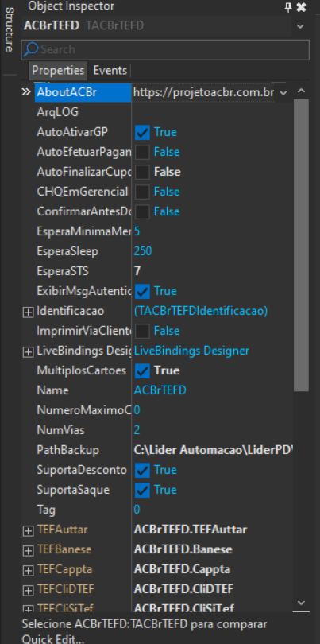Disable the MultiplosCartoes checkbox
This screenshot has width=320, height=644.
142,370
